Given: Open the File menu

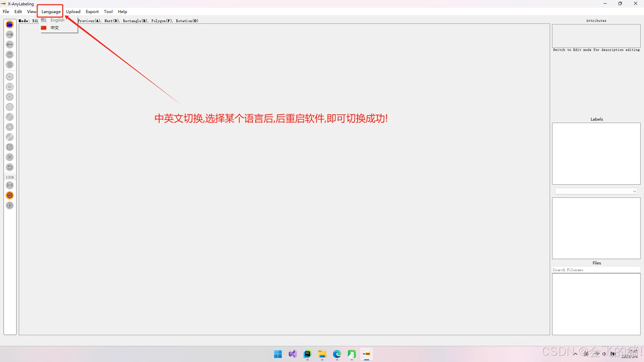Looking at the screenshot, I should pos(6,12).
